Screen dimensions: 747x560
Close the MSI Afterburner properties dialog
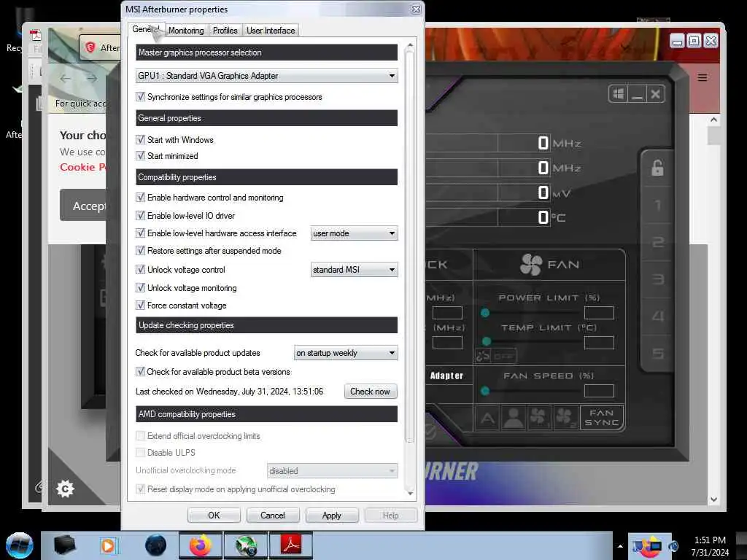click(416, 9)
